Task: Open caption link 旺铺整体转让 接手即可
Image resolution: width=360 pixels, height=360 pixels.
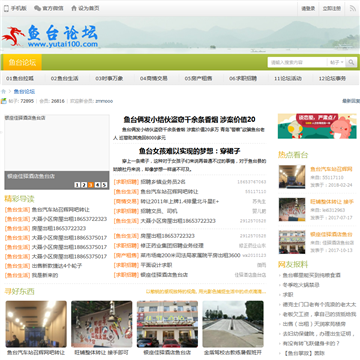Action: pos(101,352)
